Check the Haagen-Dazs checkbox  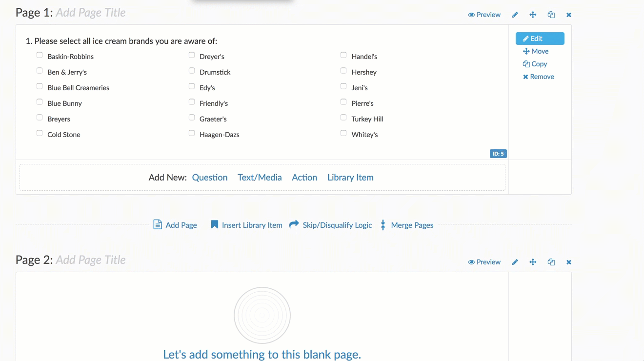coord(192,133)
